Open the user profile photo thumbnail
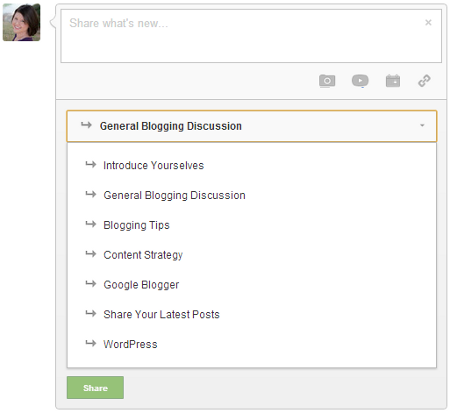 point(22,22)
